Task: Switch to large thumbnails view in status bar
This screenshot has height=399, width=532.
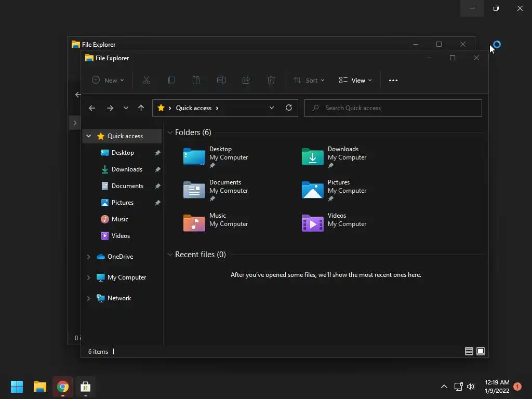Action: (481, 351)
